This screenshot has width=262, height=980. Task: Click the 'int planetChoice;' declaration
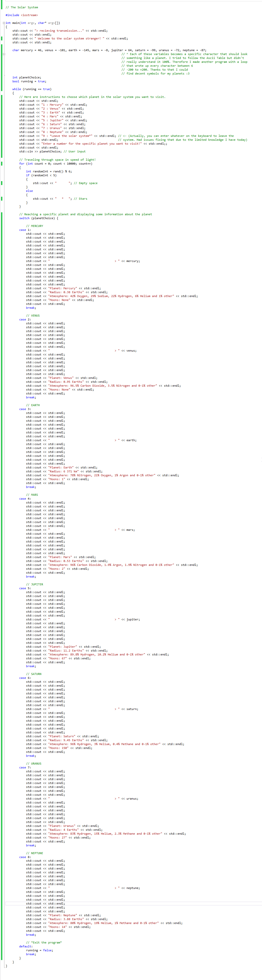coord(27,77)
